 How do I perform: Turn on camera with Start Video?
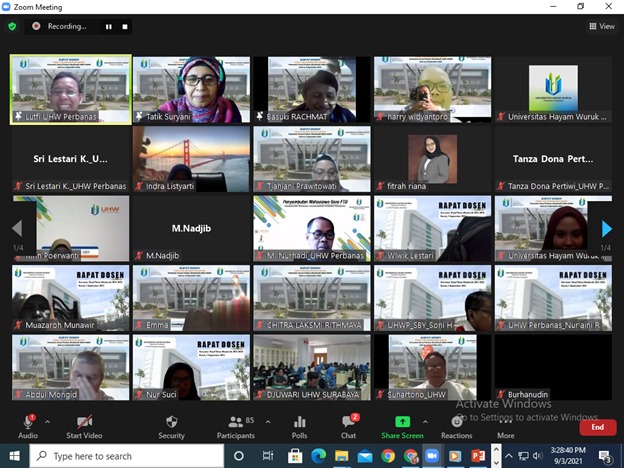point(84,427)
